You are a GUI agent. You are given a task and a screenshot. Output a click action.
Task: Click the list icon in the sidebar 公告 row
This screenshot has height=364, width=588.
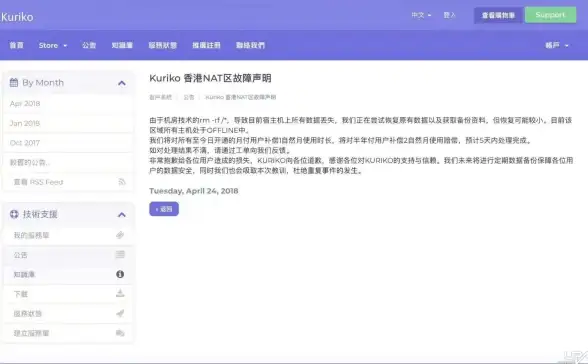click(120, 255)
